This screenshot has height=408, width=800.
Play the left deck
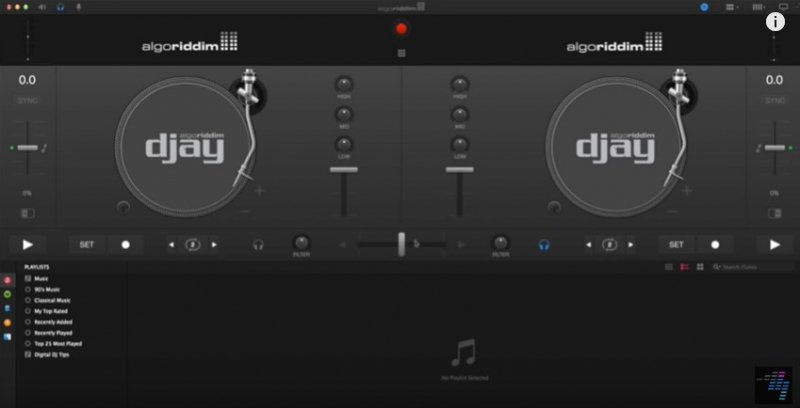28,245
